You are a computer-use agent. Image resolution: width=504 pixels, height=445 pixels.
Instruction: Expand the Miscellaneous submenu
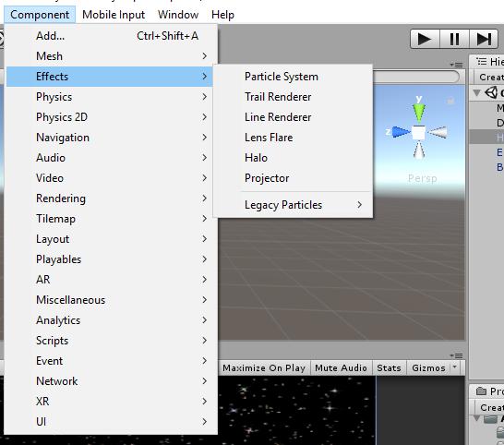pos(109,300)
